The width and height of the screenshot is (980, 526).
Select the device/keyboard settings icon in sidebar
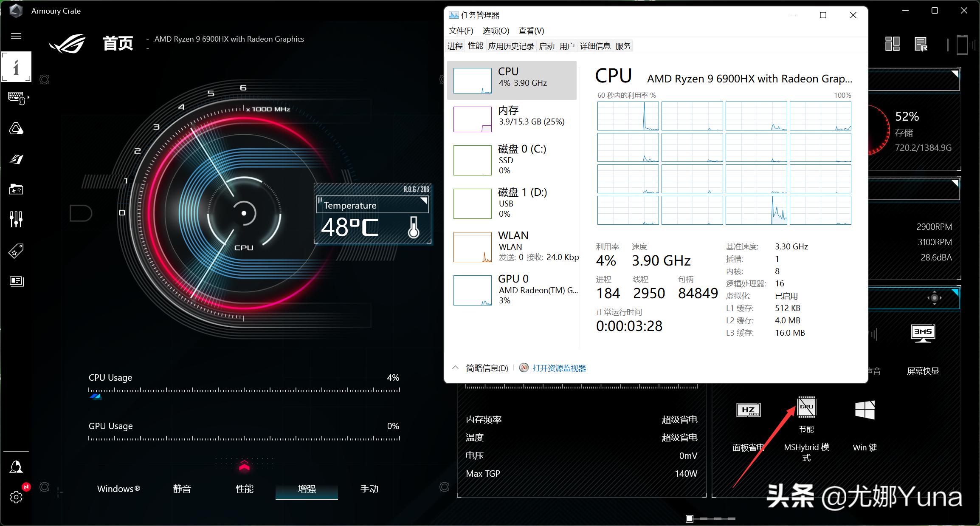click(x=16, y=99)
